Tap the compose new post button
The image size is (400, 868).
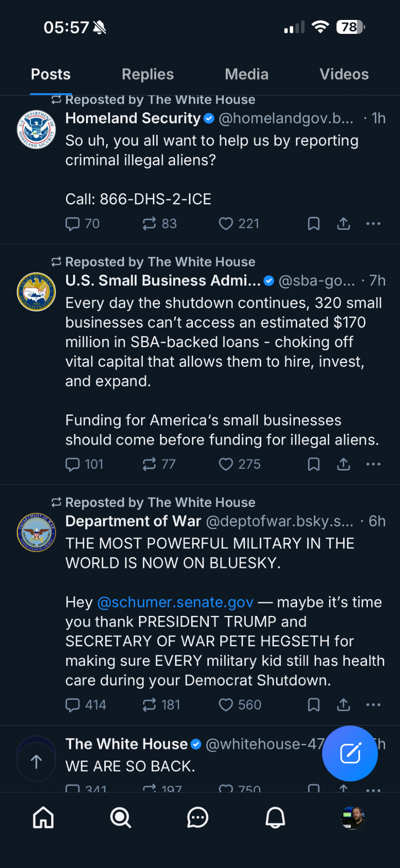[350, 753]
